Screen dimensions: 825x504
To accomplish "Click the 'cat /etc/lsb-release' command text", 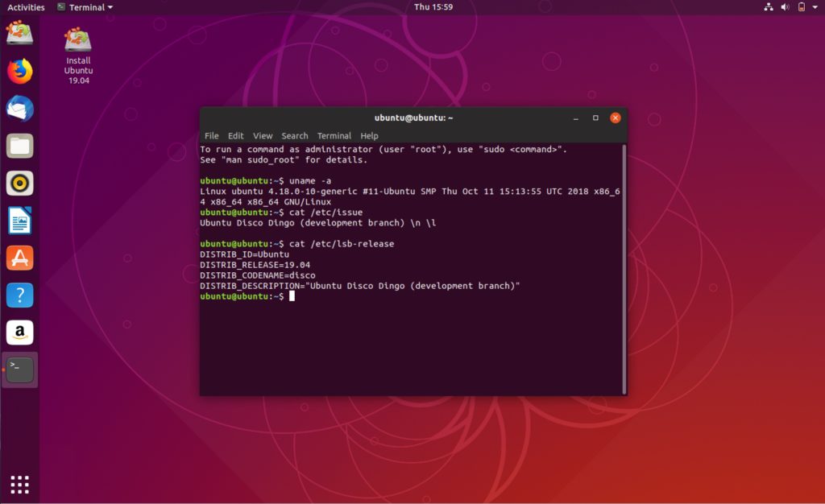I will 342,244.
